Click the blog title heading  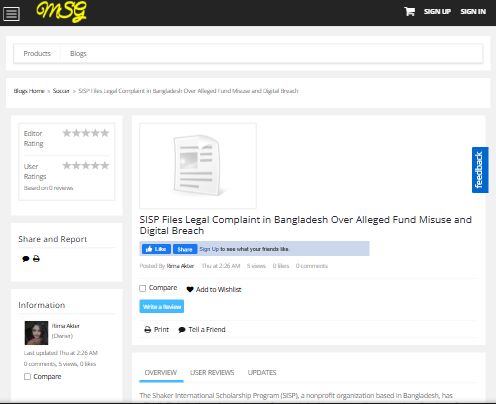(305, 225)
